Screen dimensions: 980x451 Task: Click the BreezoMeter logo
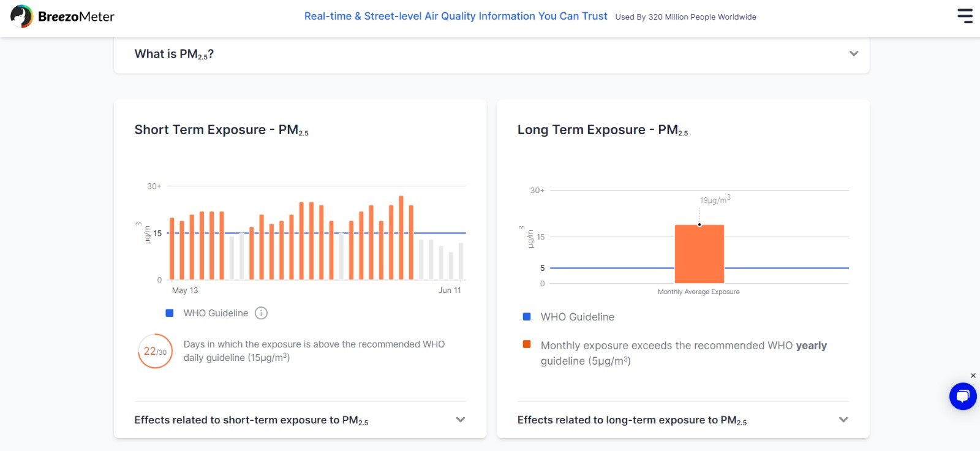tap(62, 17)
